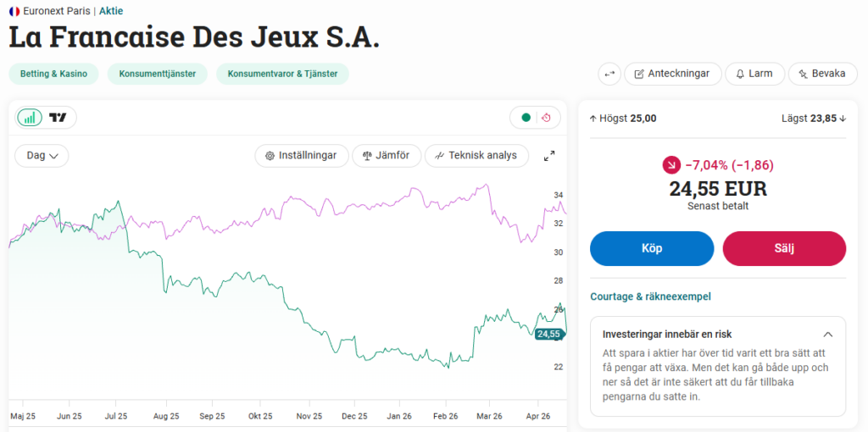Expand Courtage & räkneexempel section
The height and width of the screenshot is (432, 868).
tap(650, 296)
